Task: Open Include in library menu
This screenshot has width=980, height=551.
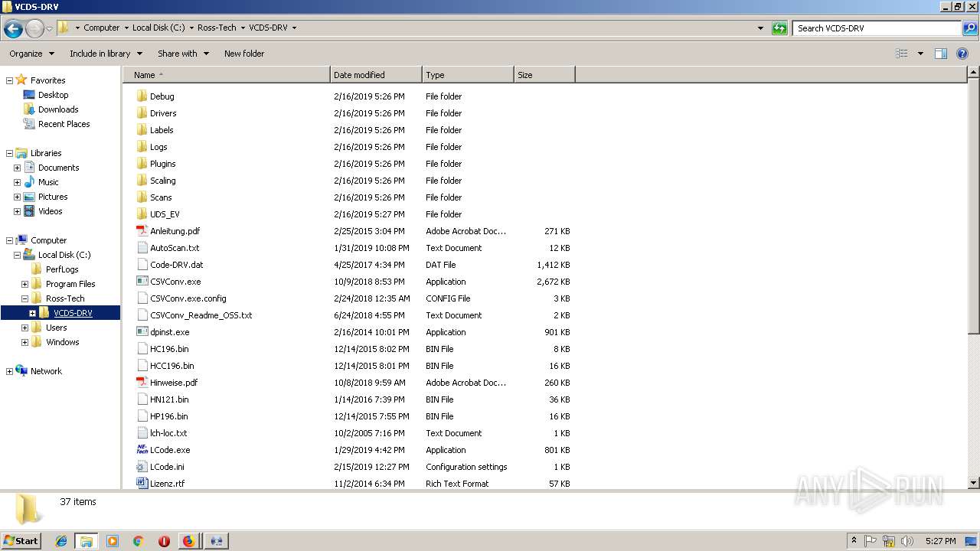Action: (106, 54)
